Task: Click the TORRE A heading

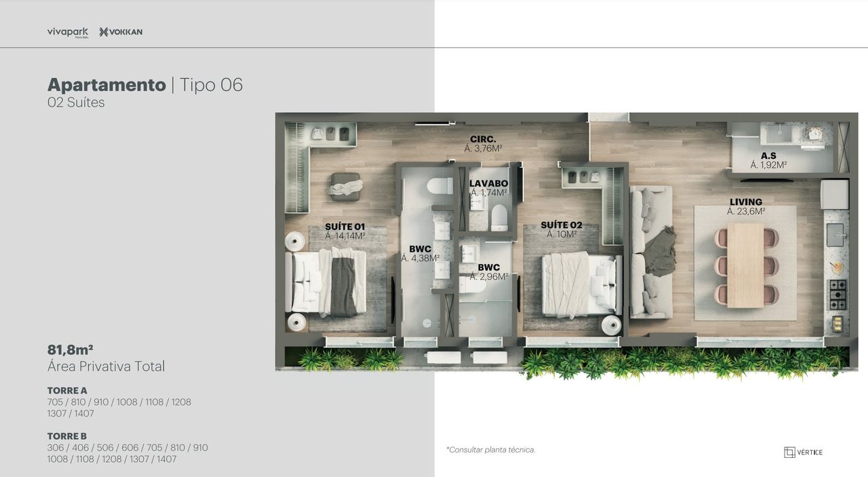Action: pos(67,391)
